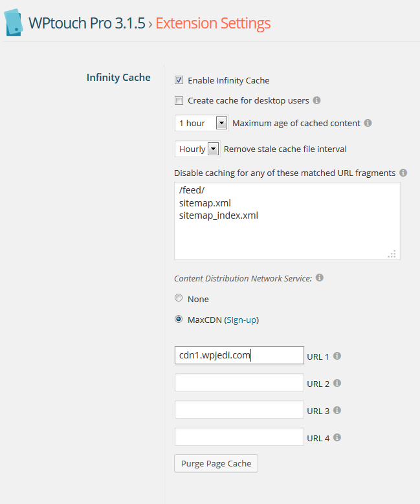The height and width of the screenshot is (504, 420).
Task: Focus the disabled URL fragments text area
Action: [287, 221]
